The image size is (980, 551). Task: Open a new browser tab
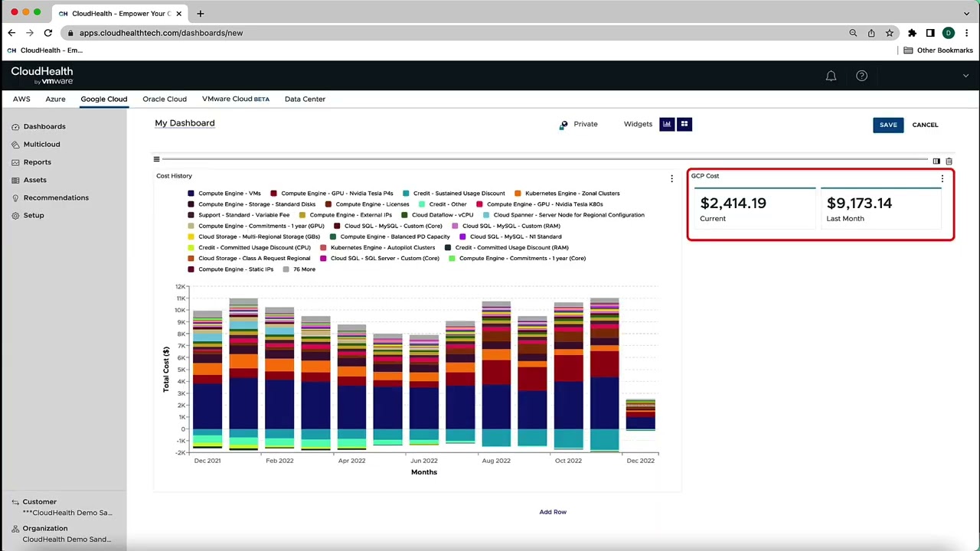200,13
